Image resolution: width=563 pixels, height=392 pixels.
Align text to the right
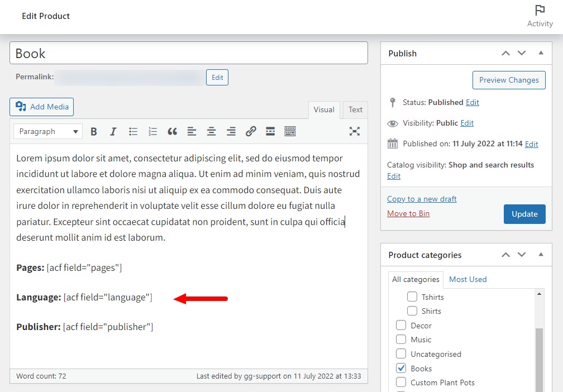pyautogui.click(x=231, y=131)
